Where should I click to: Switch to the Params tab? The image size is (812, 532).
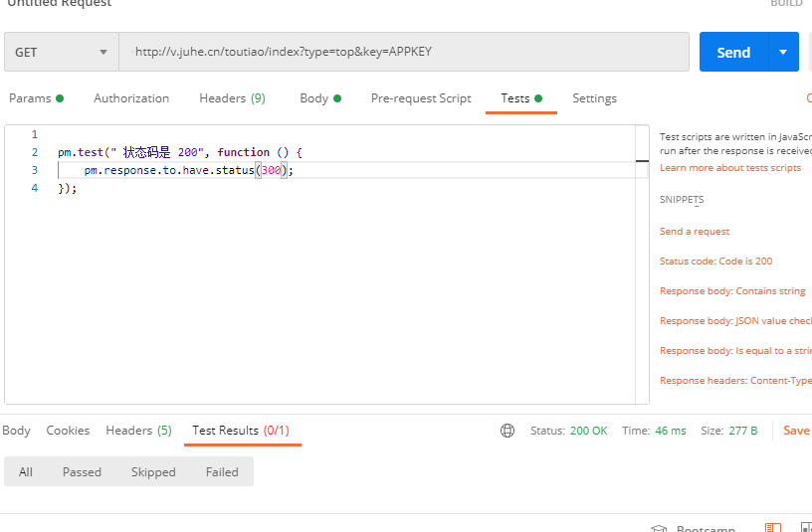pos(36,98)
